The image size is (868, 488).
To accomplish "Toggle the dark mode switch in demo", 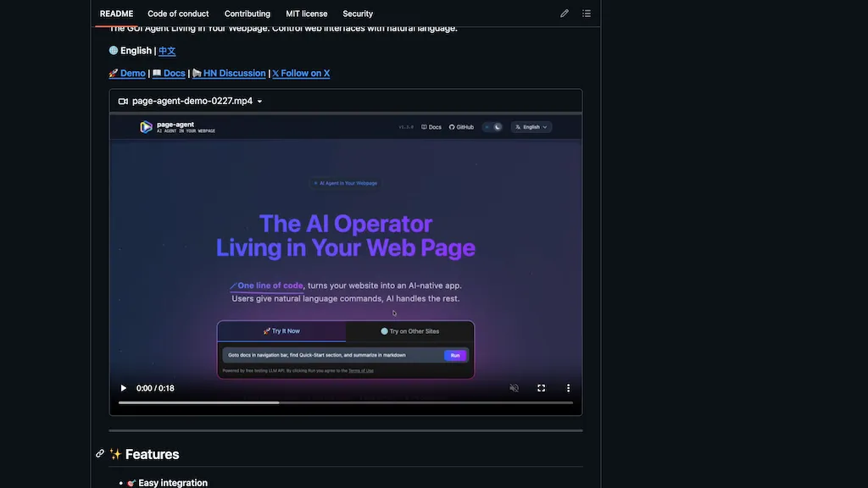I will [x=492, y=127].
